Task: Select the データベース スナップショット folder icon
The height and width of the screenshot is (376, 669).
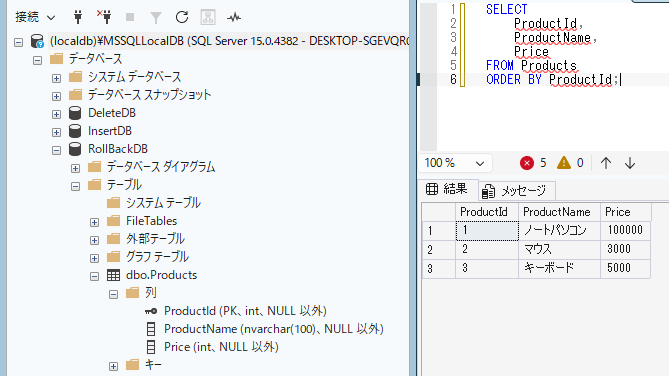Action: click(76, 94)
